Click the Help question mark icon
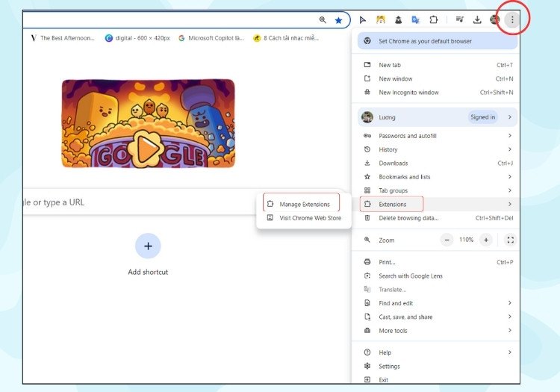 (x=367, y=352)
